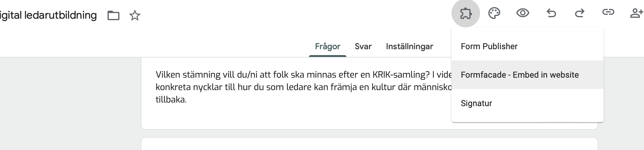Copy the form link via link icon
This screenshot has height=150, width=644.
tap(608, 12)
